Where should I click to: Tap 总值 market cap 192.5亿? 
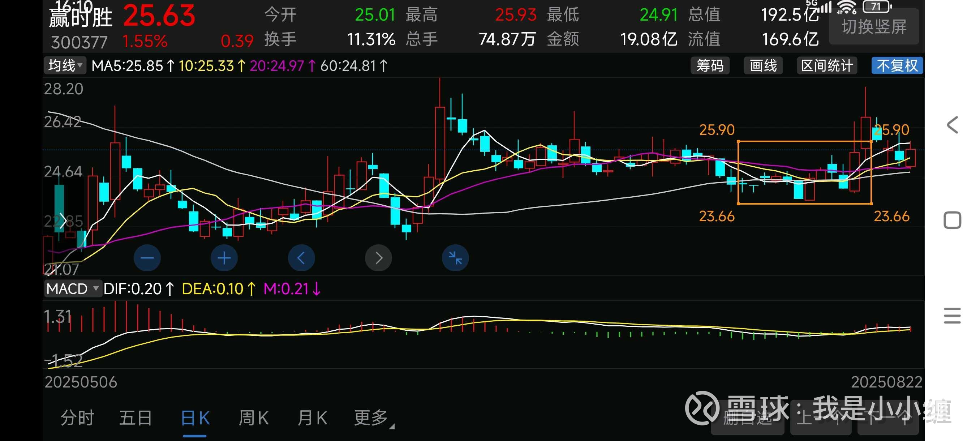790,15
